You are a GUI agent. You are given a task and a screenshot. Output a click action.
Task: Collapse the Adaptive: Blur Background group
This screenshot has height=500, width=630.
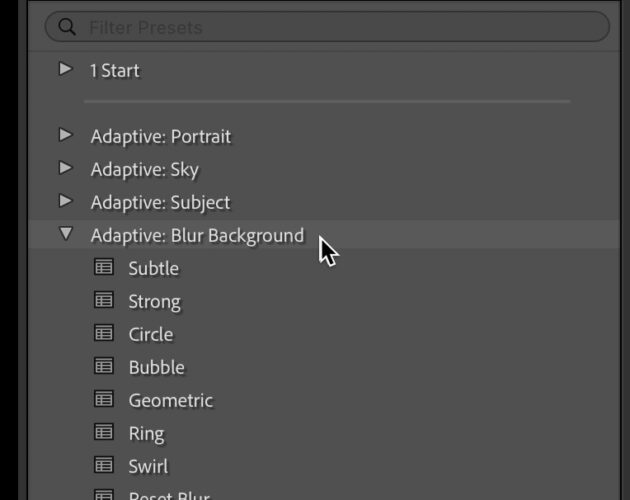66,234
